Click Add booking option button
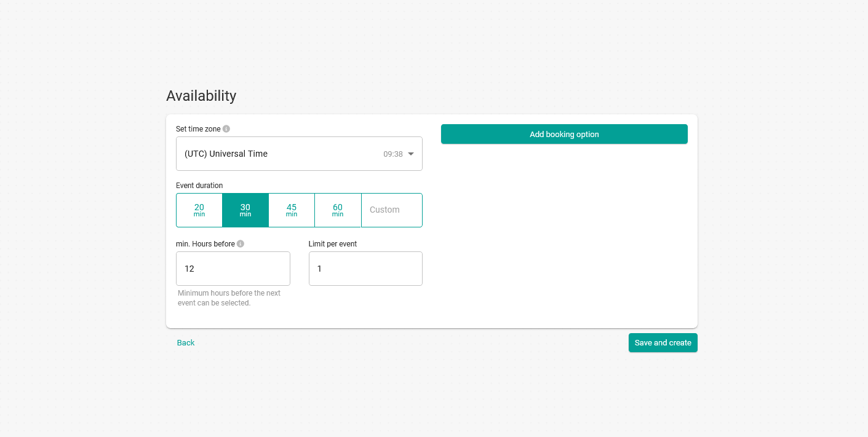 [x=564, y=134]
